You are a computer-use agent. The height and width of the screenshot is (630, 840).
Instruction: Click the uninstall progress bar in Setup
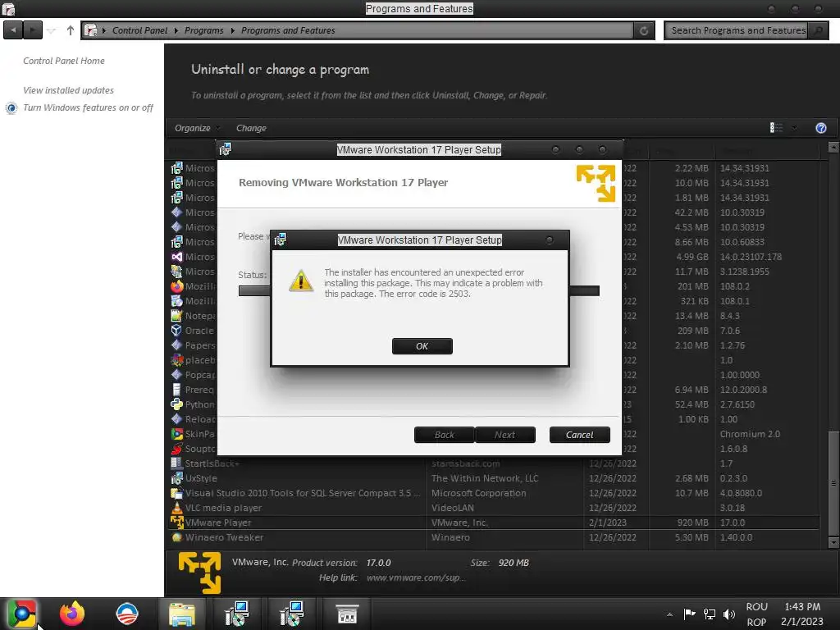pyautogui.click(x=419, y=291)
